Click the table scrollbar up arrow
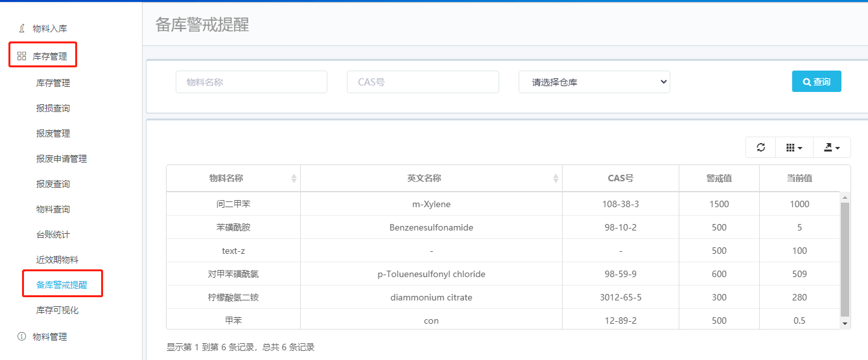Screen dimensions: 868x360 coord(845,197)
